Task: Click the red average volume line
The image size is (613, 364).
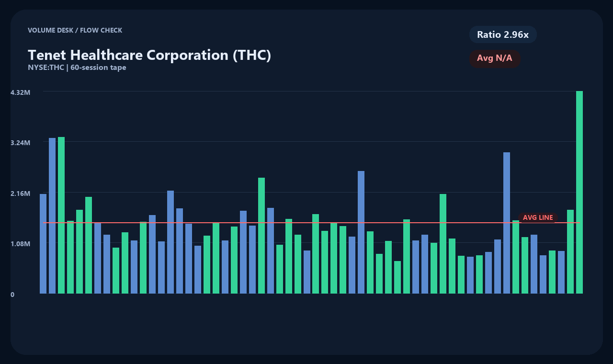Action: 312,223
